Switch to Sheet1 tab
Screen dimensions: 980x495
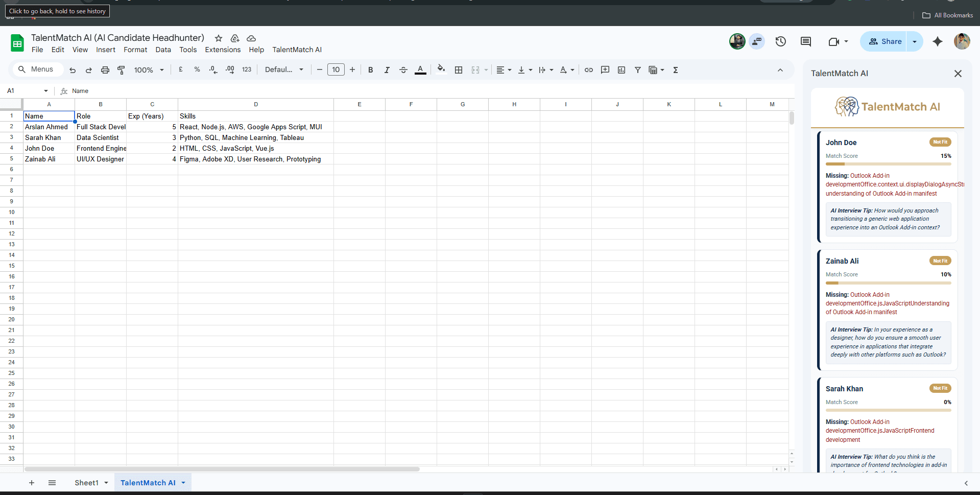pyautogui.click(x=86, y=483)
